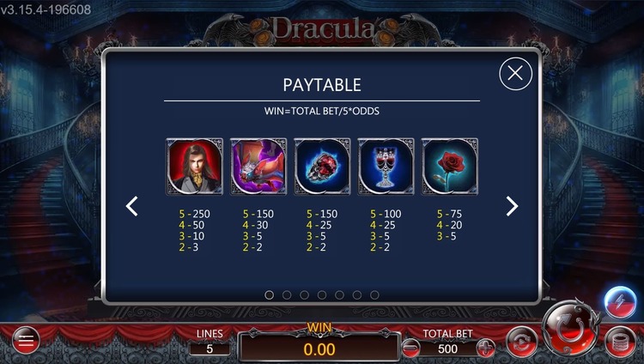644x364 pixels.
Task: Go to next paytable page arrow
Action: [512, 206]
